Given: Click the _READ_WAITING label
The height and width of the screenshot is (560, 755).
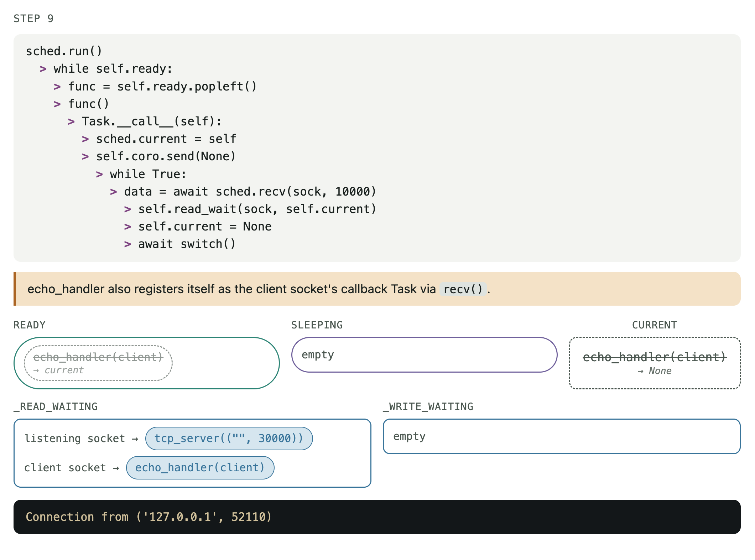Looking at the screenshot, I should [56, 406].
